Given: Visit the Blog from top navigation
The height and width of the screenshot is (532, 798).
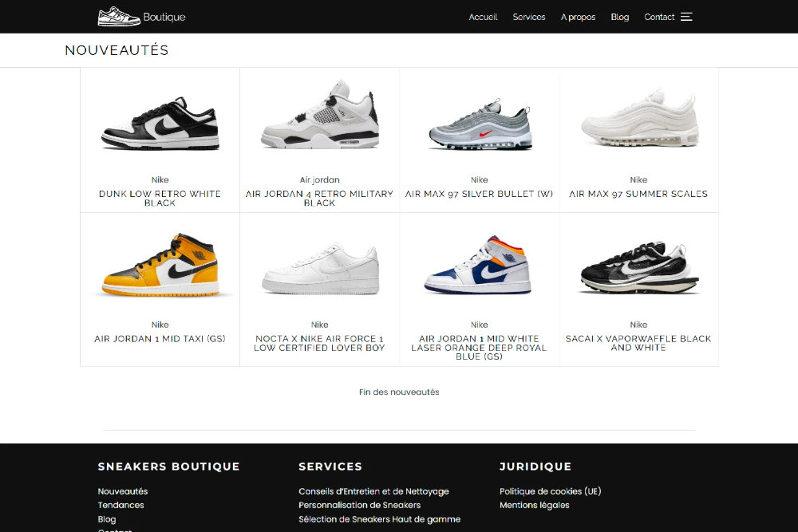Looking at the screenshot, I should 620,17.
